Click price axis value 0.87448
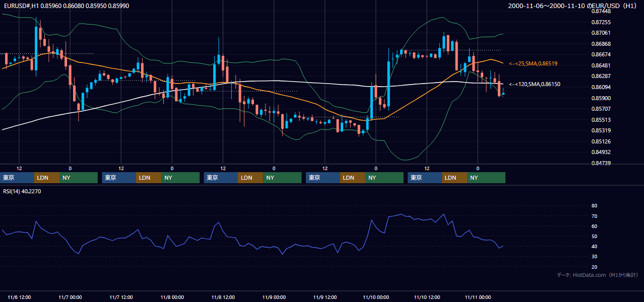This screenshot has width=644, height=302. coord(600,11)
